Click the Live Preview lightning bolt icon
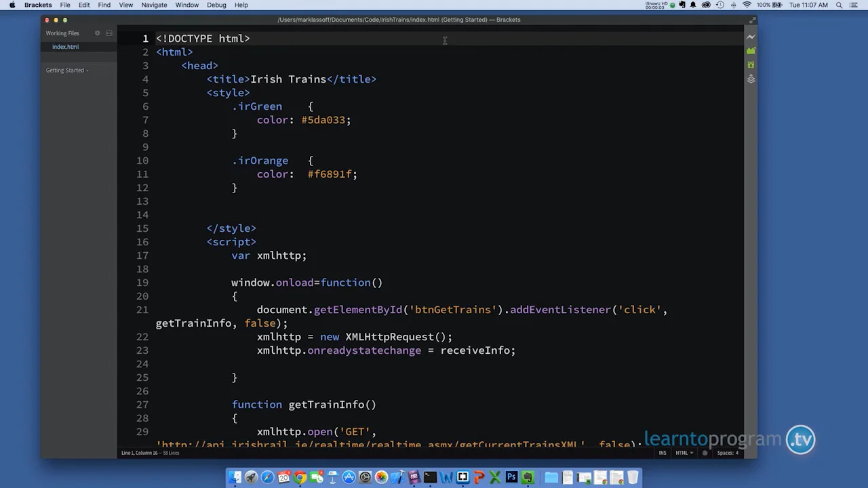 pos(751,37)
